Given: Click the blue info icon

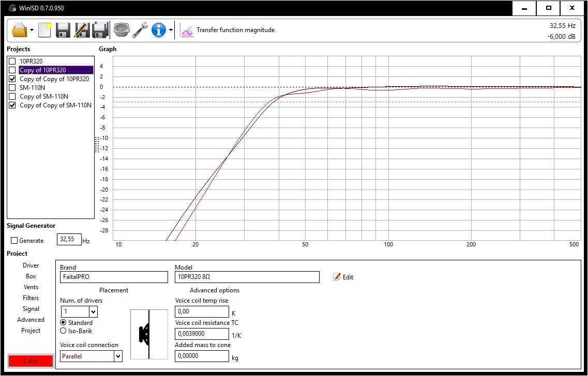Looking at the screenshot, I should (x=159, y=30).
